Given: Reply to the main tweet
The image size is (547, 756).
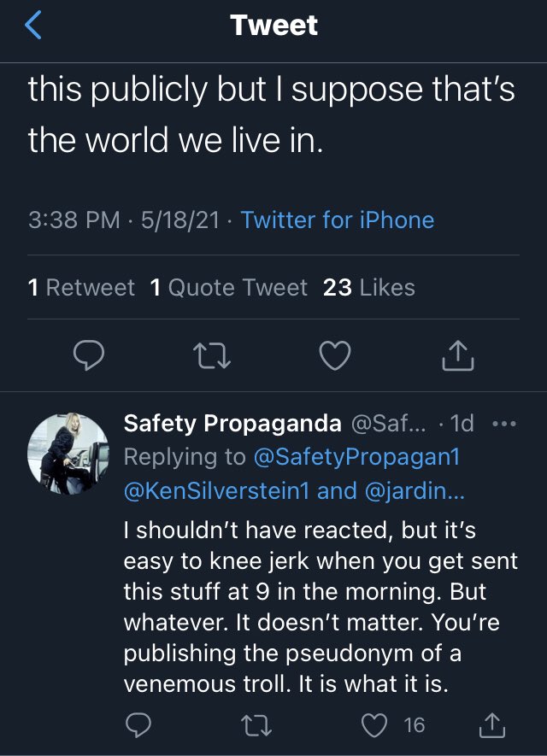Looking at the screenshot, I should point(88,356).
